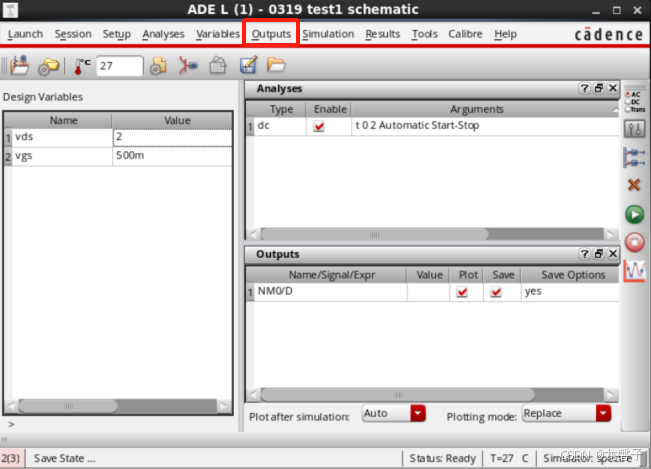
Task: Select the dc analysis type cell
Action: tap(280, 126)
